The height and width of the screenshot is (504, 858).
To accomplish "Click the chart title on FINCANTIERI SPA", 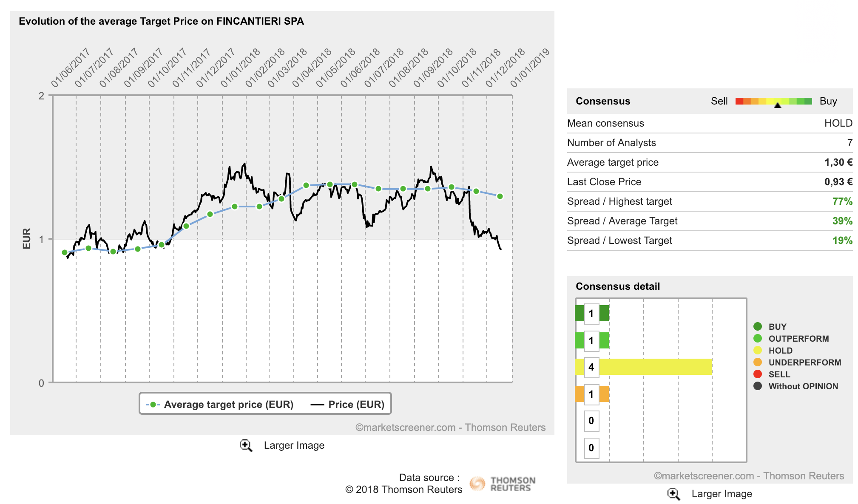I will tap(161, 21).
